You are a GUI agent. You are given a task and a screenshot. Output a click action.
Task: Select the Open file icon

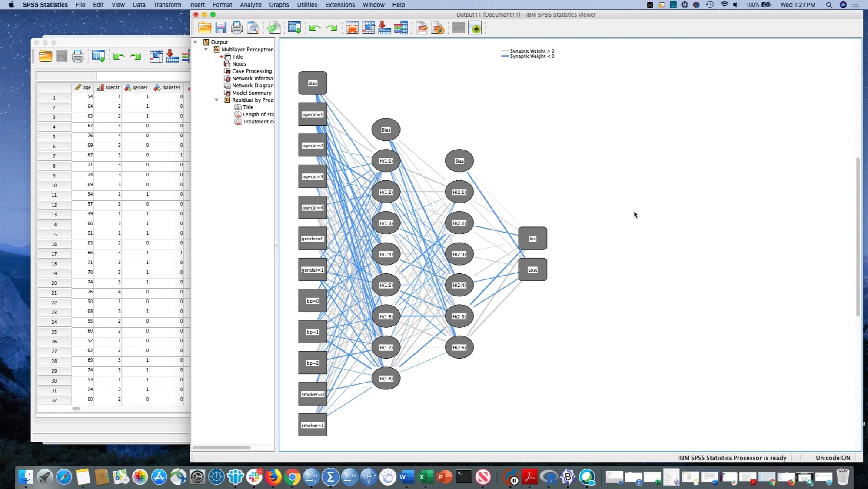[204, 27]
